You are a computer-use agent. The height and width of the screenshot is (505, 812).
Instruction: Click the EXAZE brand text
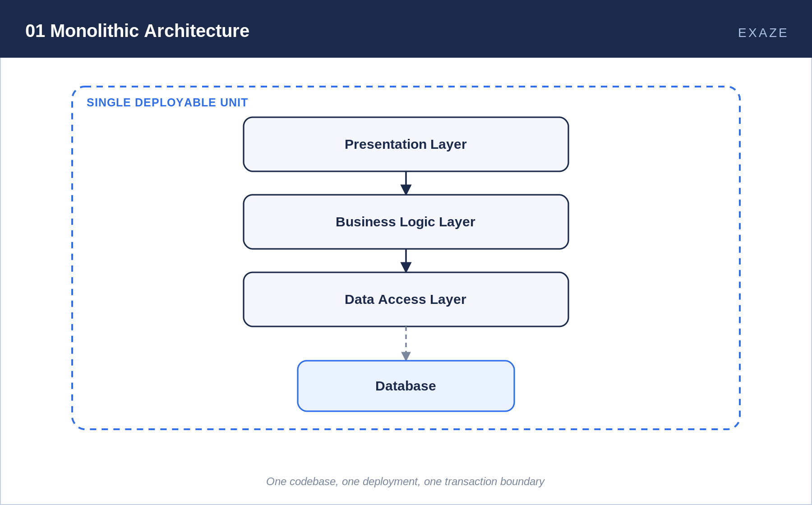762,33
